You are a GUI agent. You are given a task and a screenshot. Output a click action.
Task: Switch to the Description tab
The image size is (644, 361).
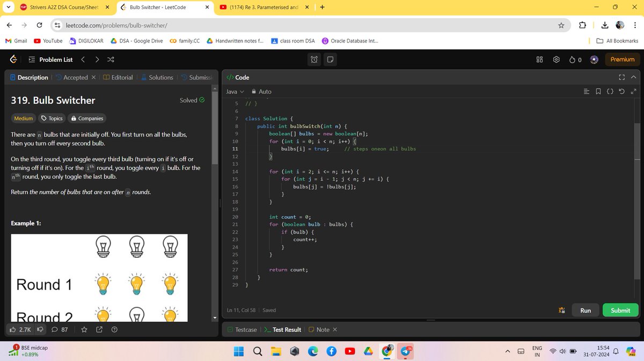click(29, 77)
